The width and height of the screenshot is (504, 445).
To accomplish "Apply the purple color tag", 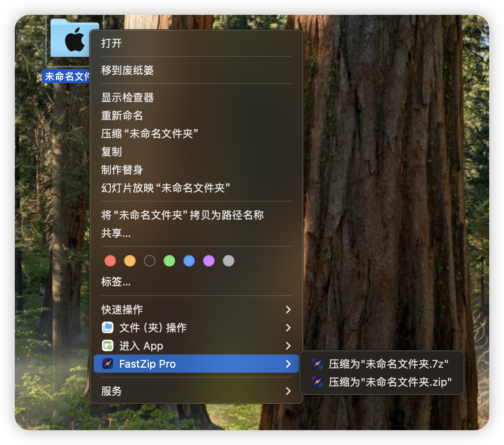I will [x=209, y=261].
